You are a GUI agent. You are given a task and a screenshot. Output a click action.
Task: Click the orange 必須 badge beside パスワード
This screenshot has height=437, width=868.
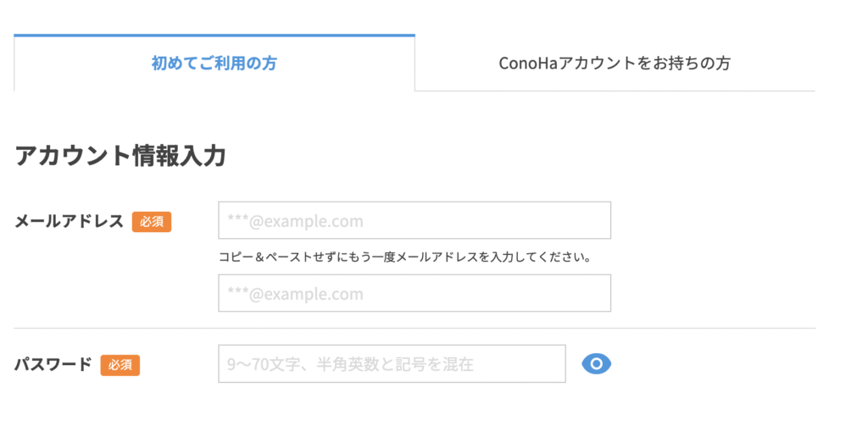[x=120, y=365]
